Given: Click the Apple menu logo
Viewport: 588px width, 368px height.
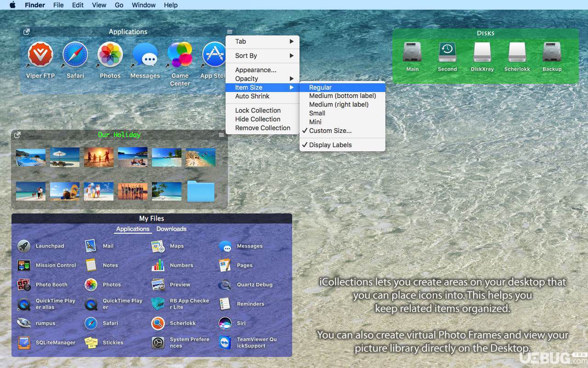Looking at the screenshot, I should click(x=12, y=5).
